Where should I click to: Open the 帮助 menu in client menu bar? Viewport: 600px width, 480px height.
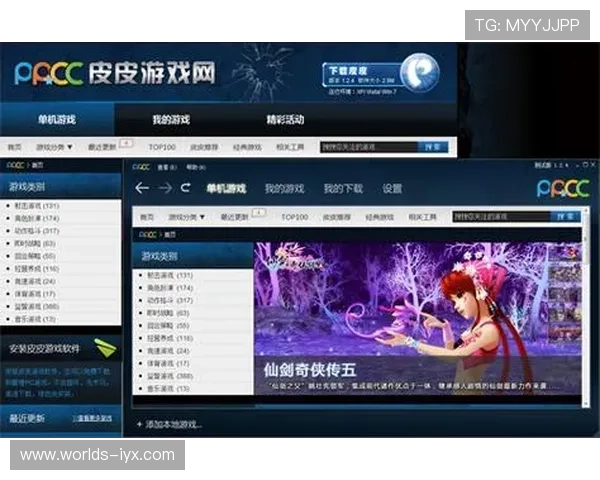[x=196, y=167]
